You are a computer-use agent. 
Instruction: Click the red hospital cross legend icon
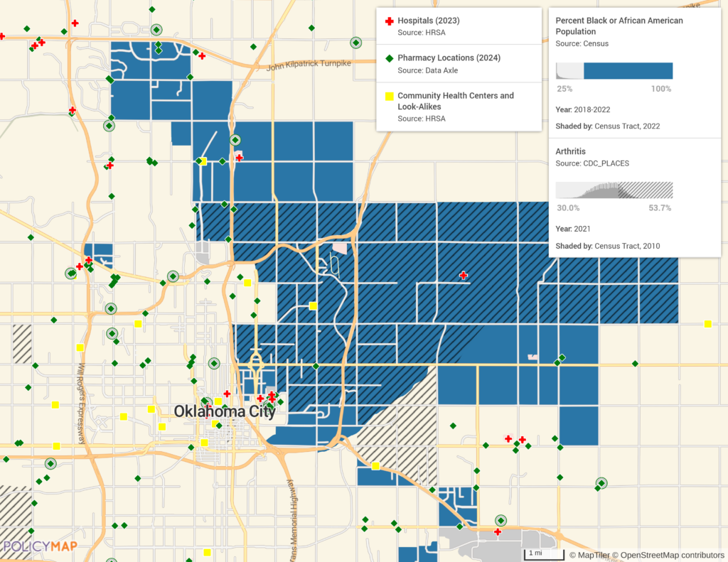388,21
